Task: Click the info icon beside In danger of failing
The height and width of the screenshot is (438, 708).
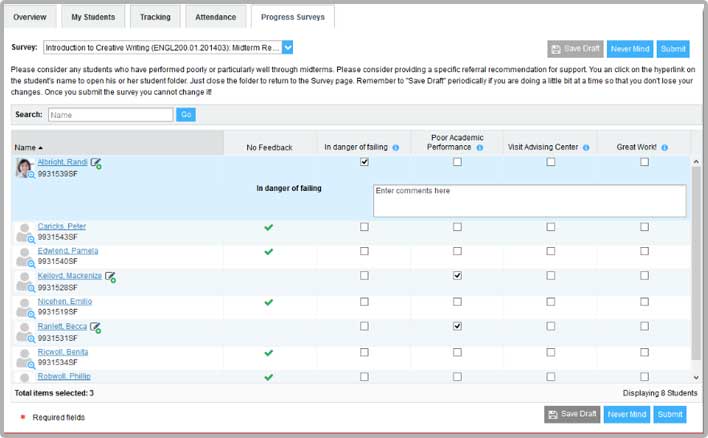Action: (x=396, y=148)
